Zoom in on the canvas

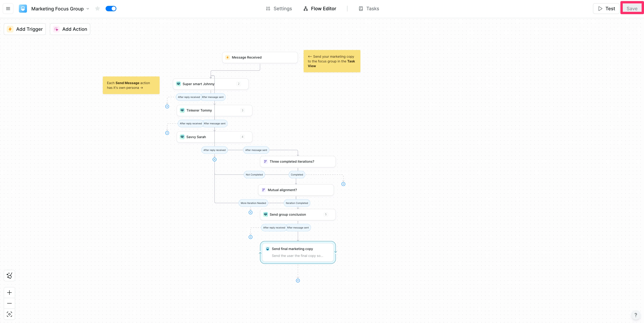9,293
